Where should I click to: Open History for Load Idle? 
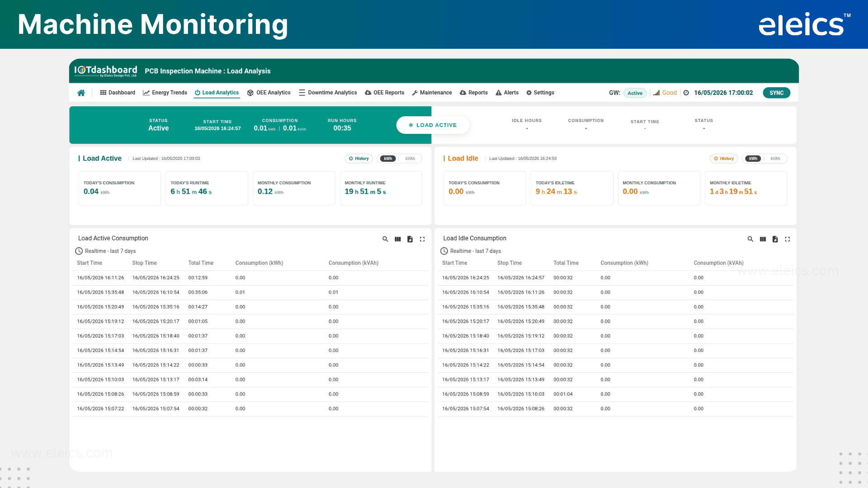point(724,159)
